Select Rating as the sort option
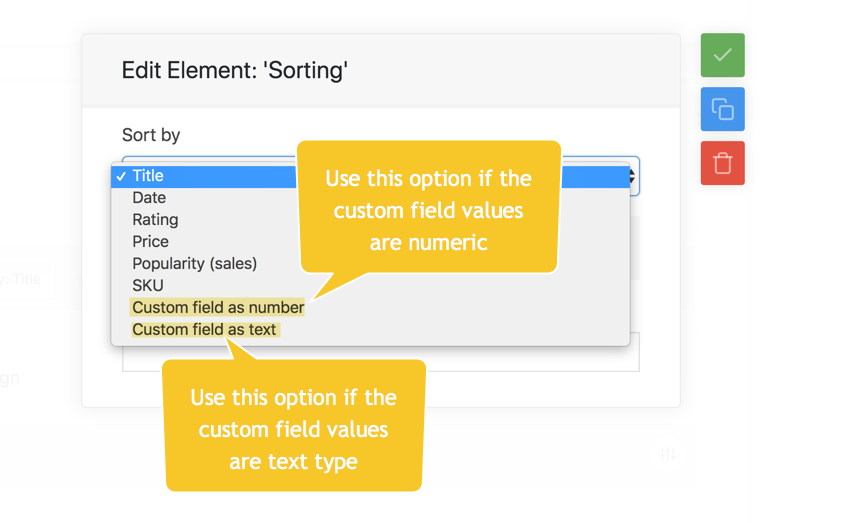The width and height of the screenshot is (842, 523). pos(155,220)
